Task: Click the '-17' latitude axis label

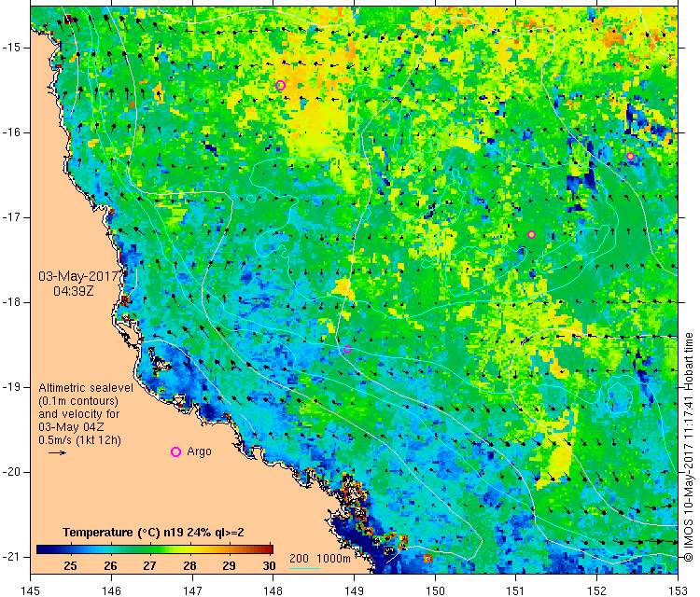Action: [x=10, y=217]
